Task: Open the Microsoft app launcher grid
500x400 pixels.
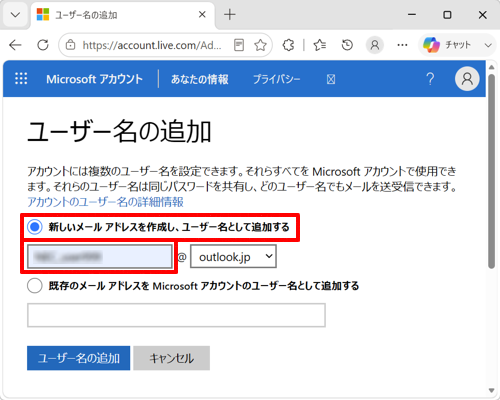Action: [21, 79]
